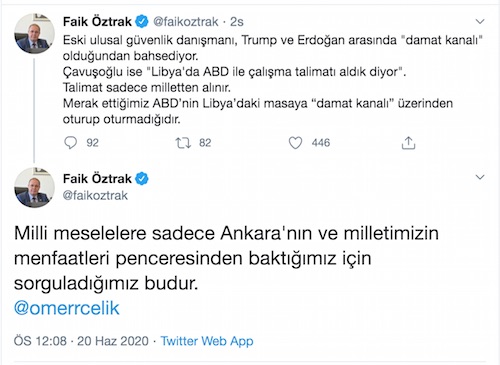Open Faik Öztrak's top profile picture
The height and width of the screenshot is (365, 500).
tap(34, 33)
